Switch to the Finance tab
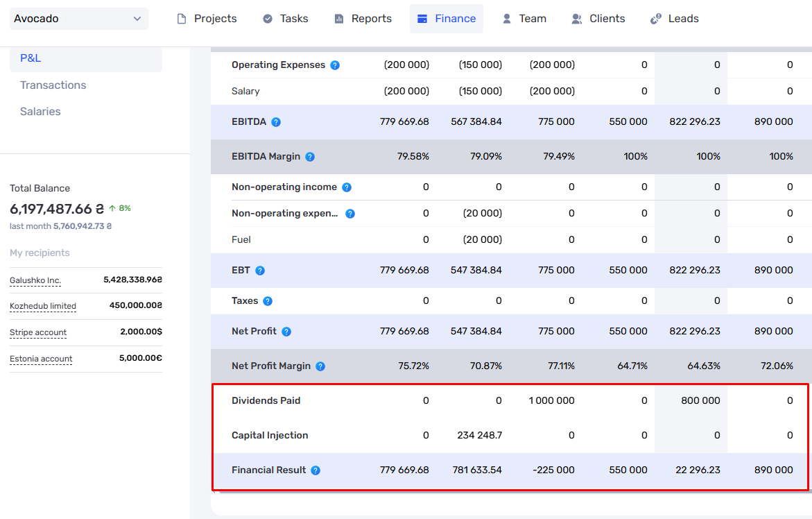The width and height of the screenshot is (812, 519). [x=447, y=19]
